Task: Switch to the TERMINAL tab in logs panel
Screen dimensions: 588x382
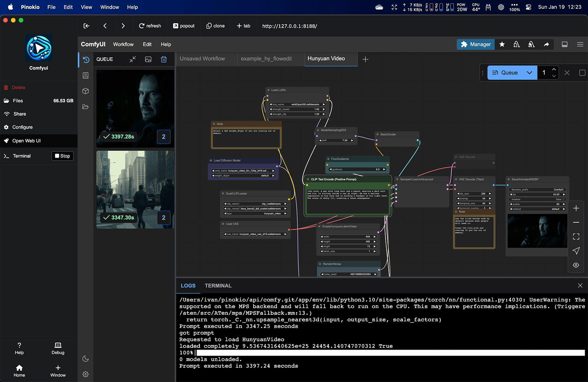Action: 218,285
